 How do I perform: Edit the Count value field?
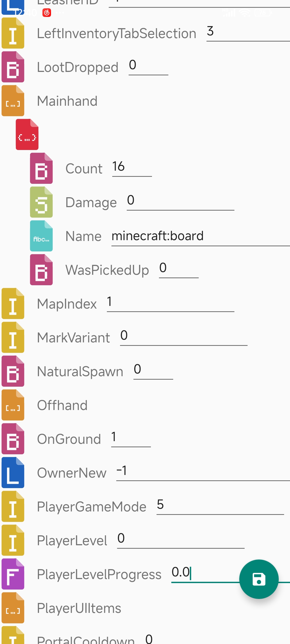pos(132,167)
